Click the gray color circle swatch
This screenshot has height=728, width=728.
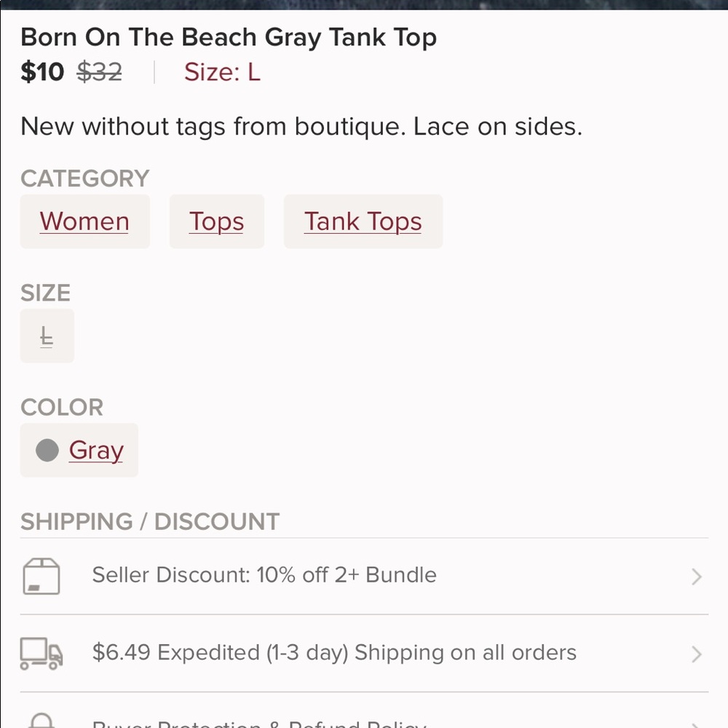[x=47, y=451]
